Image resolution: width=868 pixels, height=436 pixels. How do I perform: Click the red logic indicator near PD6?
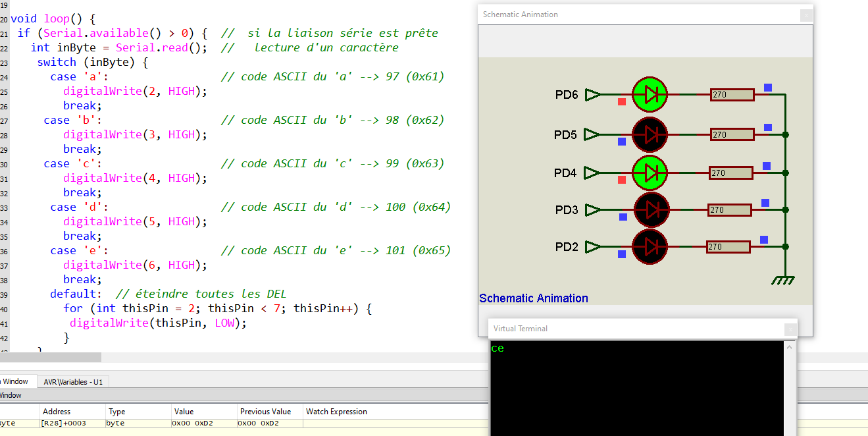click(622, 102)
